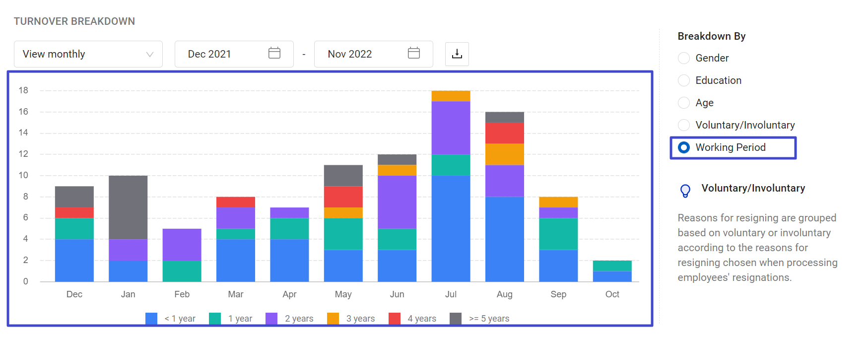The image size is (868, 338).
Task: Select Voluntary/Involuntary radio option
Action: tap(684, 125)
